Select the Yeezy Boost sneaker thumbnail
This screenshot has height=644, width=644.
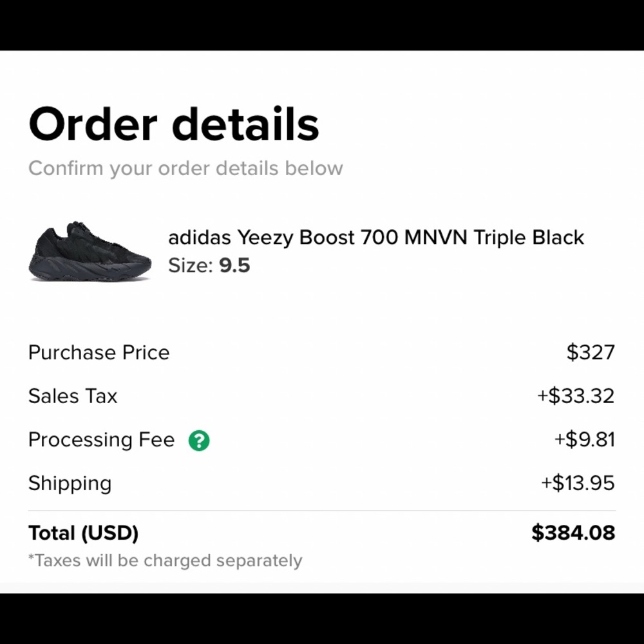pyautogui.click(x=90, y=251)
